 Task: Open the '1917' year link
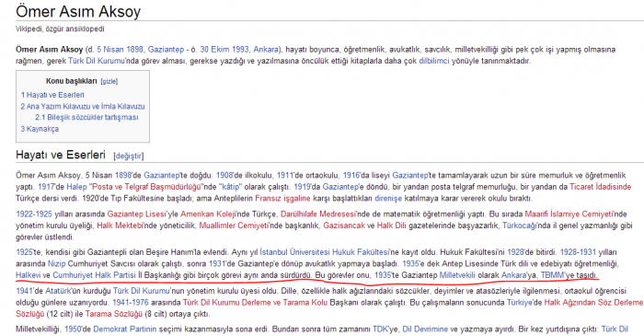coord(46,187)
